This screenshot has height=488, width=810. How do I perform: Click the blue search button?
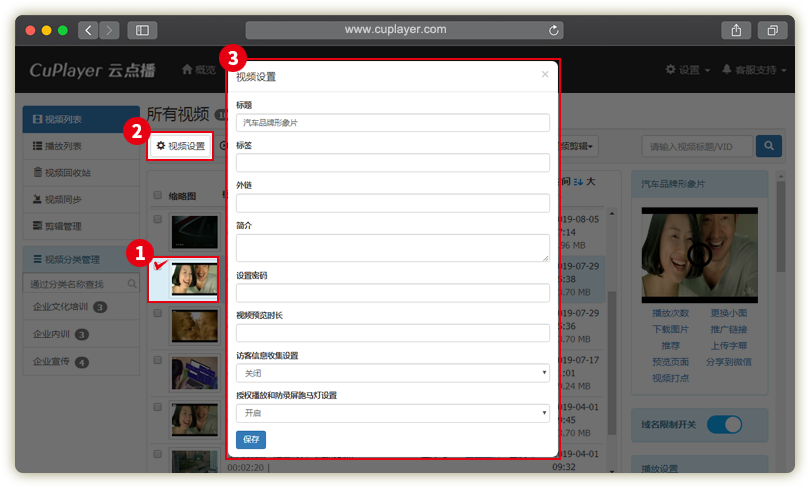(x=768, y=146)
